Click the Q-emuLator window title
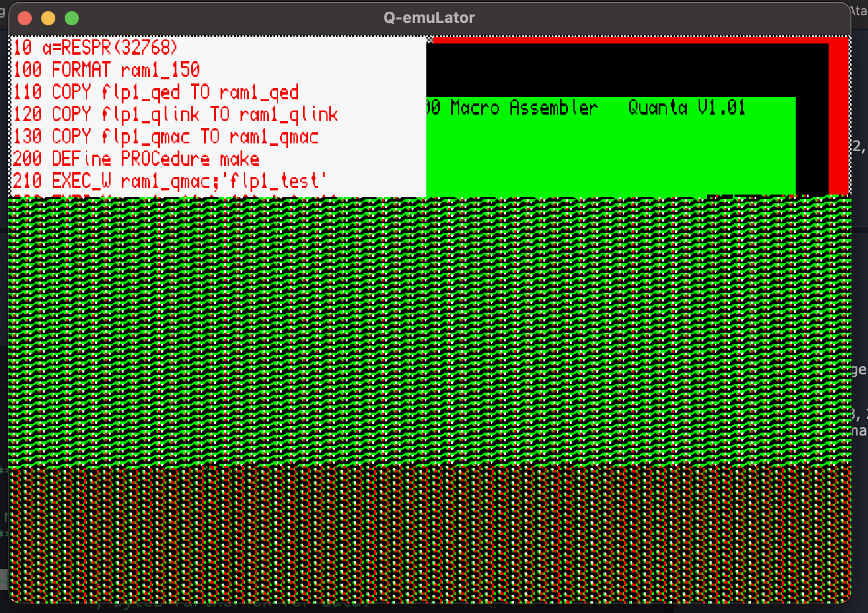 [429, 18]
